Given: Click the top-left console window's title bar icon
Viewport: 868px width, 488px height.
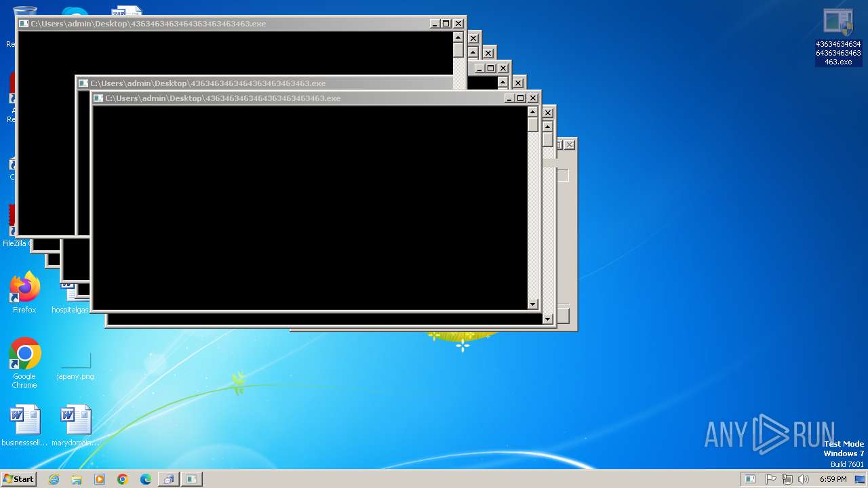Looking at the screenshot, I should 24,24.
